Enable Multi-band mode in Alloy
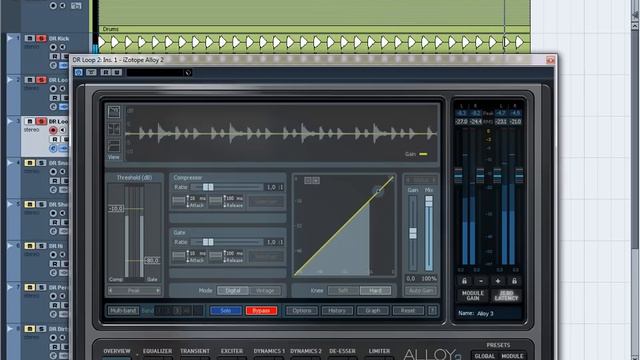 pos(123,311)
